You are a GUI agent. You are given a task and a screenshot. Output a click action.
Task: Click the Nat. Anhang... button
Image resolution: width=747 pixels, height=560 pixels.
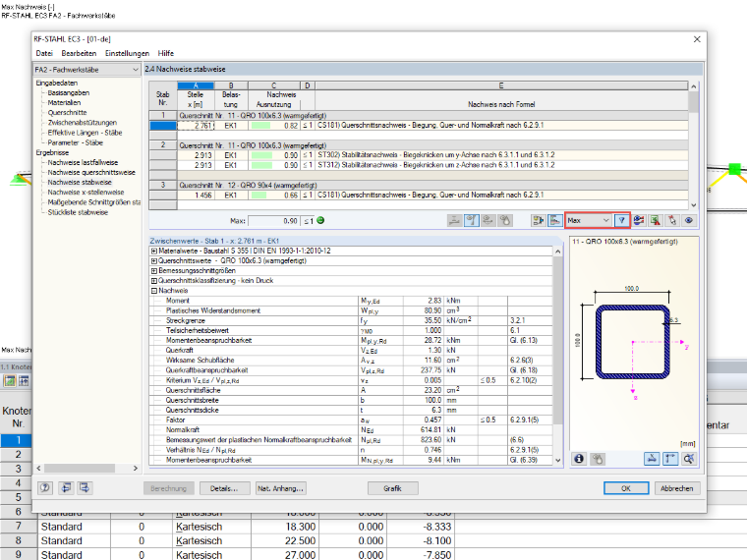(x=280, y=488)
